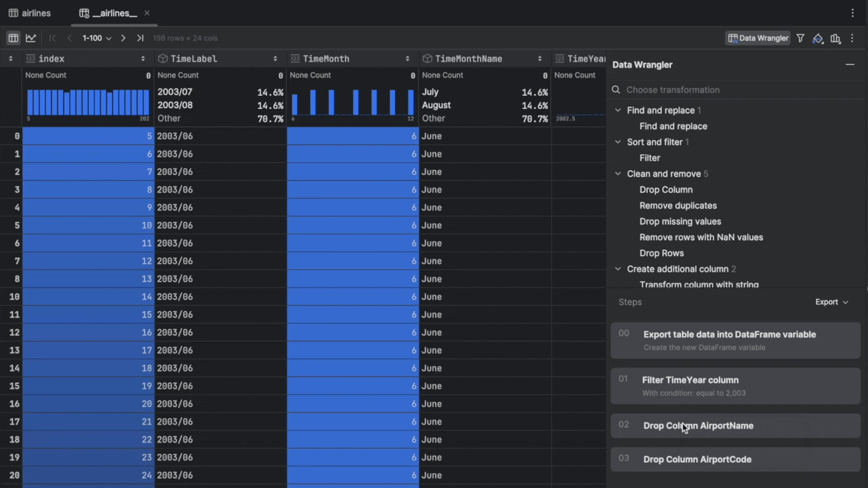Go to next page arrow
Image resolution: width=868 pixels, height=488 pixels.
click(123, 38)
